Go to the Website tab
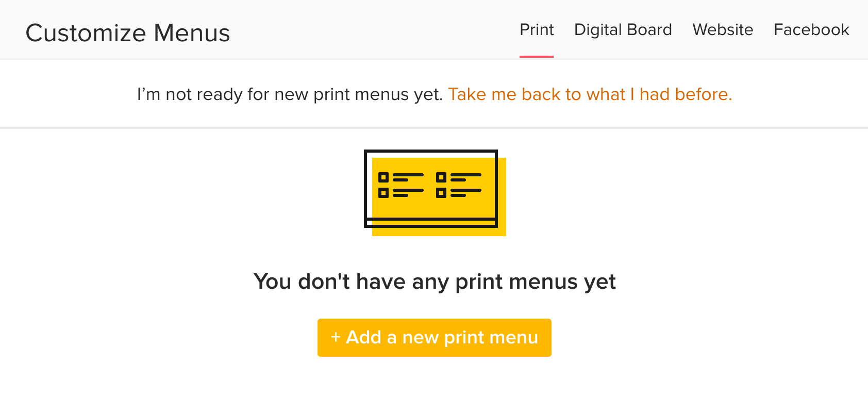Image resolution: width=868 pixels, height=397 pixels. pyautogui.click(x=723, y=30)
